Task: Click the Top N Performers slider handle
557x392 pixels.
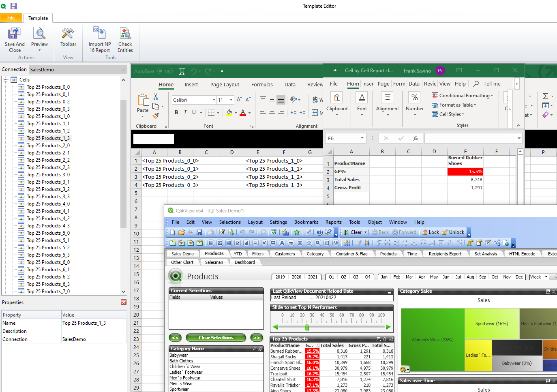Action: [307, 327]
